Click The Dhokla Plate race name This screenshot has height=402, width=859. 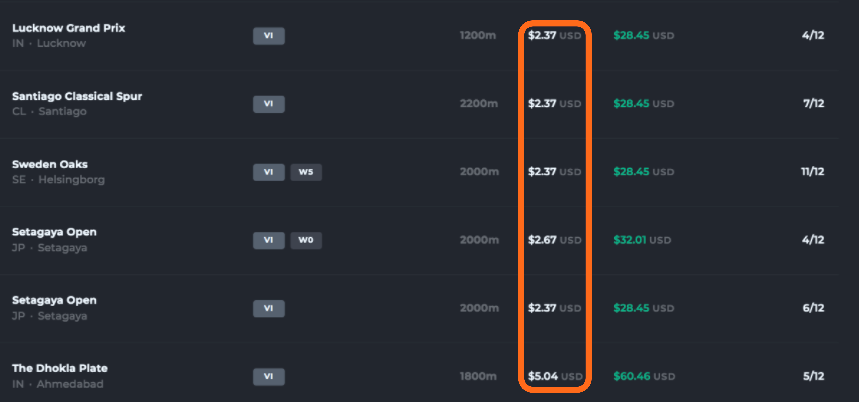click(x=60, y=368)
